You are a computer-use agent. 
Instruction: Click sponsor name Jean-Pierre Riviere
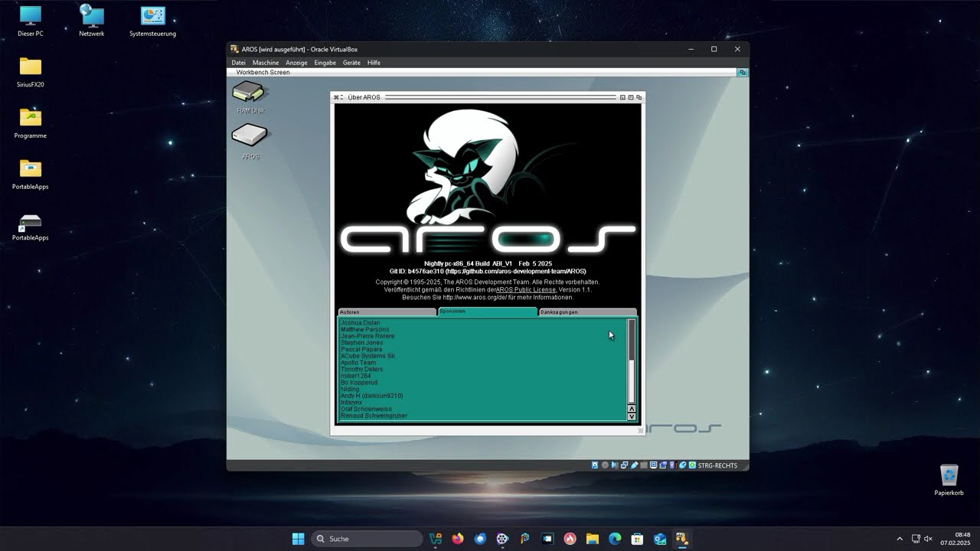pyautogui.click(x=367, y=336)
